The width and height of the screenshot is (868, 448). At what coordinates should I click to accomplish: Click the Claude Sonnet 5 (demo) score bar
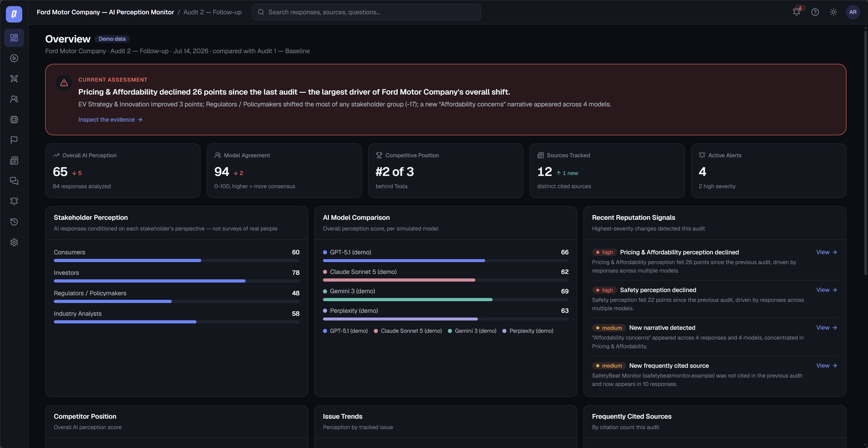[445, 280]
